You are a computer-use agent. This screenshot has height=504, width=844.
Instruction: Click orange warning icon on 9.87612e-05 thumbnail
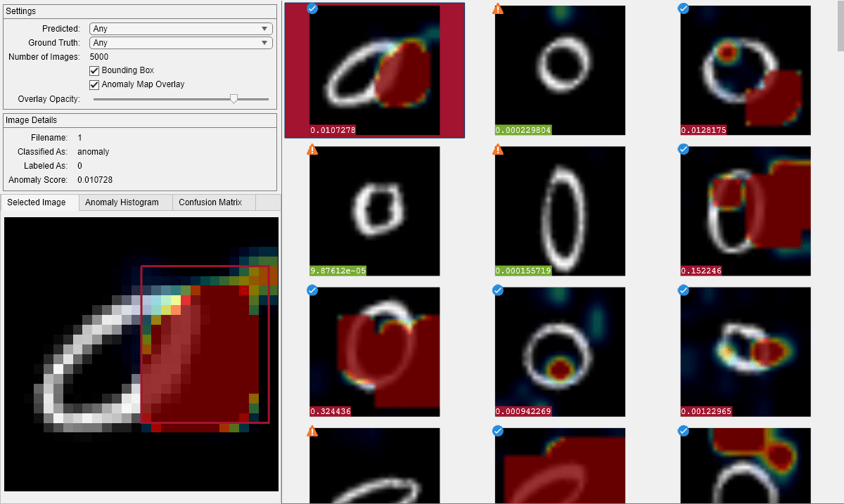[x=312, y=149]
